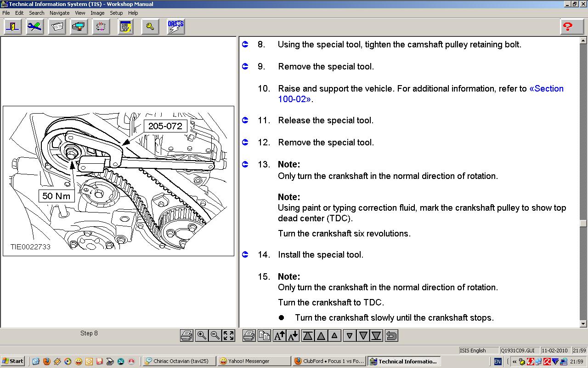The width and height of the screenshot is (588, 368).
Task: Click the yellow key toolbar icon
Action: pyautogui.click(x=150, y=27)
